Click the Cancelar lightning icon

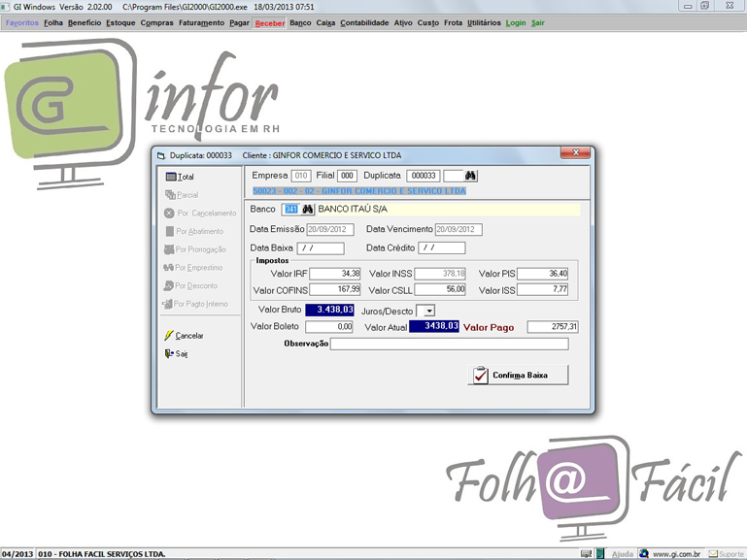point(169,336)
